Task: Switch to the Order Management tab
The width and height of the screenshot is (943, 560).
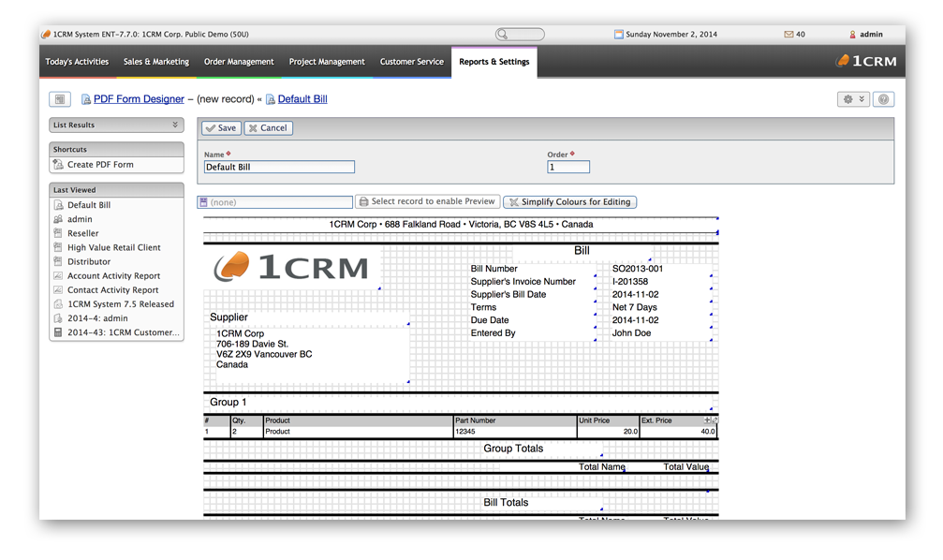Action: [240, 62]
